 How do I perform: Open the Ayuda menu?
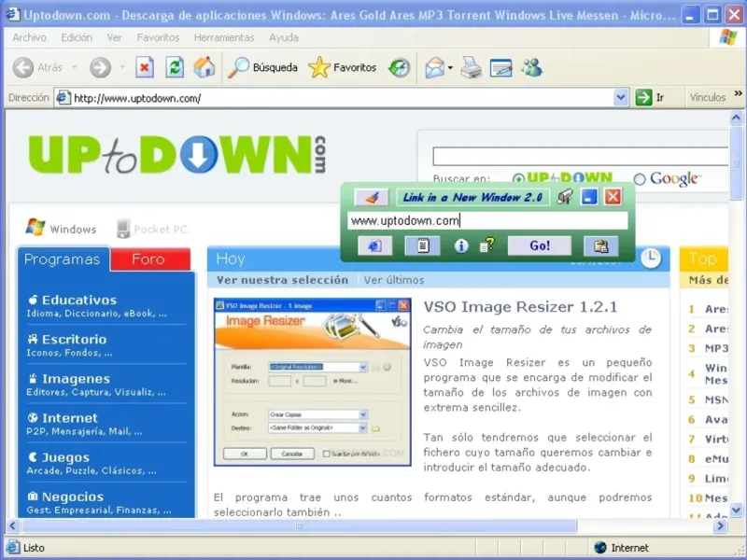[284, 37]
